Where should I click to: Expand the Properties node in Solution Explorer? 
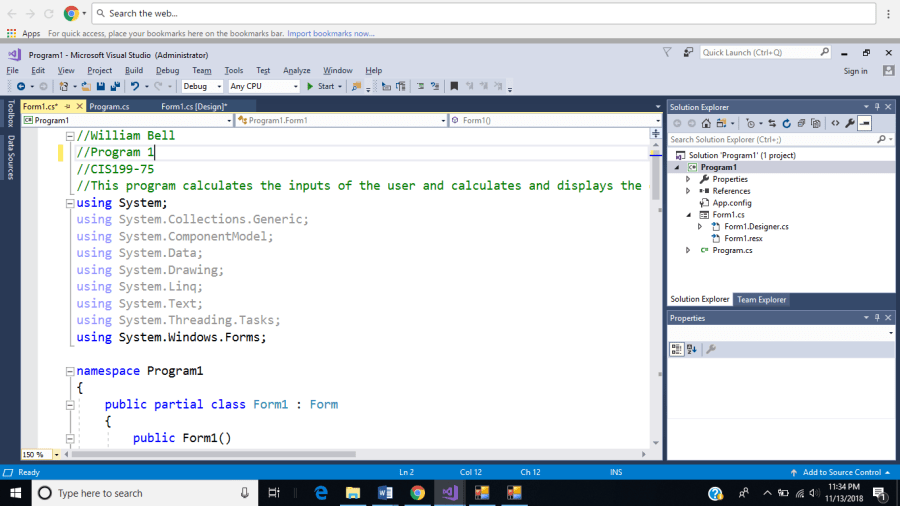click(688, 179)
